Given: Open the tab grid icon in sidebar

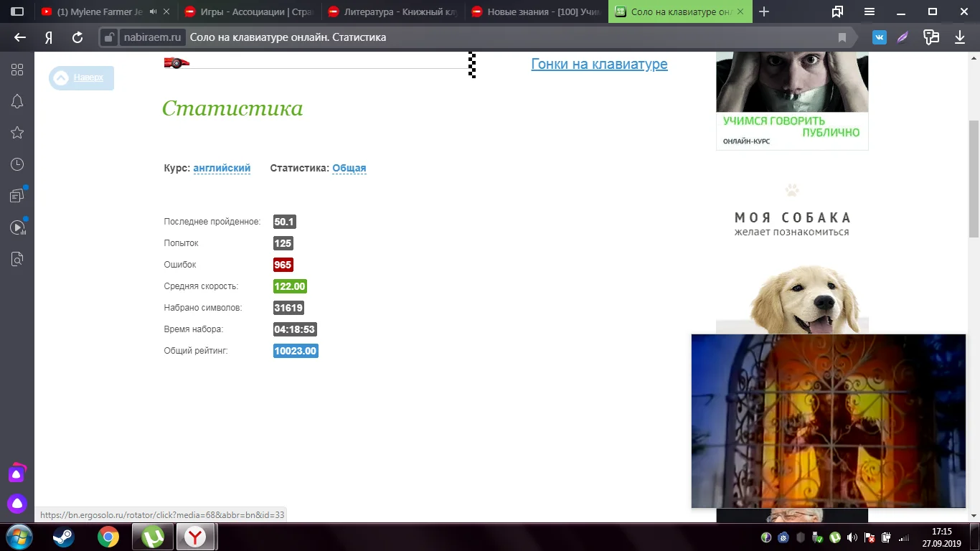Looking at the screenshot, I should 17,70.
